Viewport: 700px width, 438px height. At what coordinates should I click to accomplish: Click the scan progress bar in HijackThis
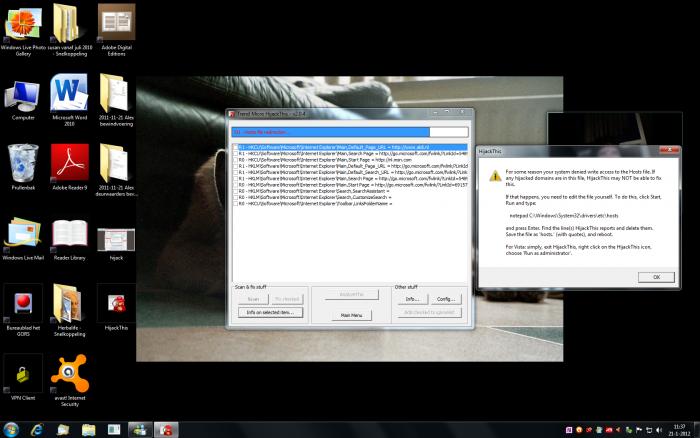point(350,132)
